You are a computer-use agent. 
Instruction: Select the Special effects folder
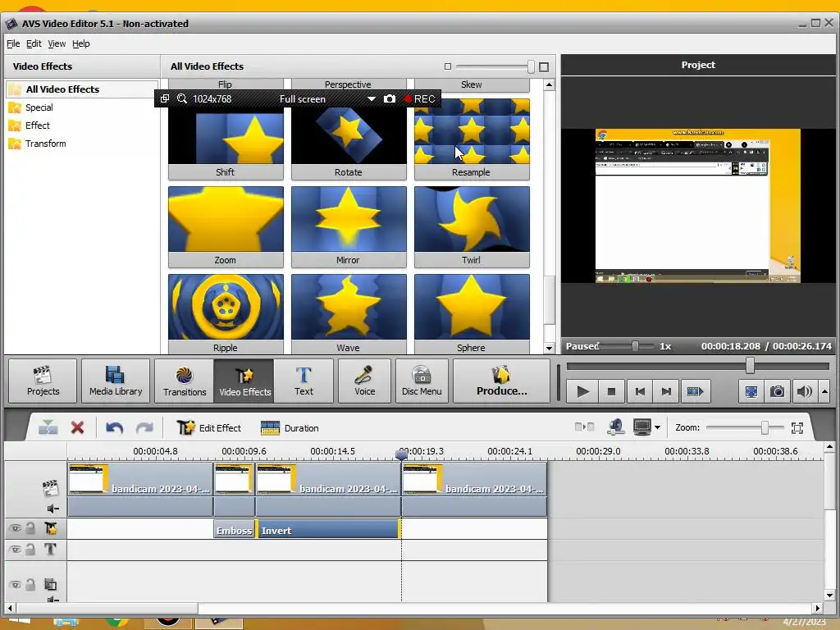point(39,107)
